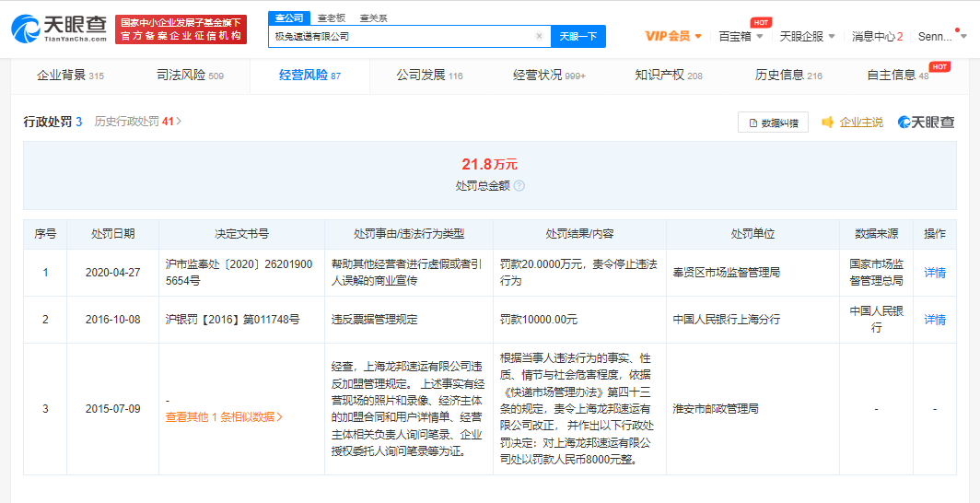Open 详情 for the 2016-10-08 penalty
This screenshot has height=503, width=980.
(934, 320)
